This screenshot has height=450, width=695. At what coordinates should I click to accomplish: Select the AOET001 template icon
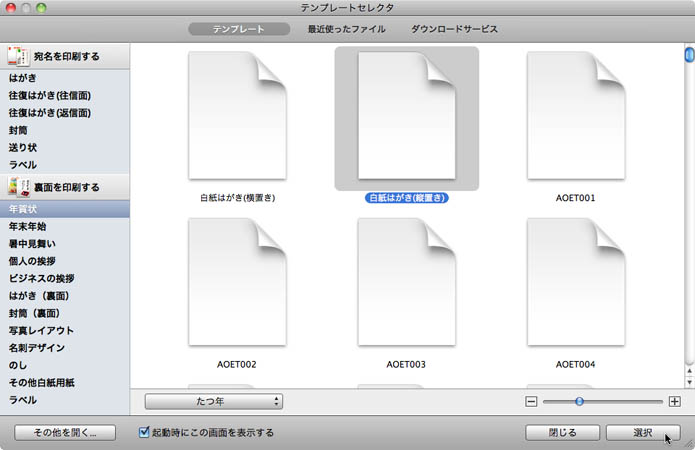575,116
